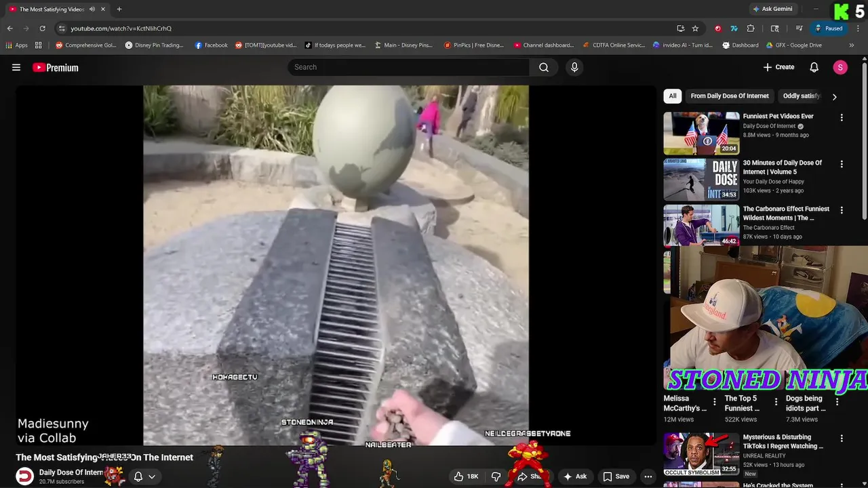The height and width of the screenshot is (488, 868).
Task: Go to YouTube Premium home logo
Action: pos(56,68)
